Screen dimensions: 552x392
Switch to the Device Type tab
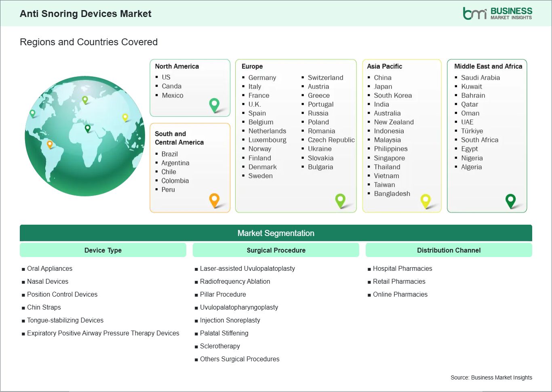pyautogui.click(x=103, y=250)
